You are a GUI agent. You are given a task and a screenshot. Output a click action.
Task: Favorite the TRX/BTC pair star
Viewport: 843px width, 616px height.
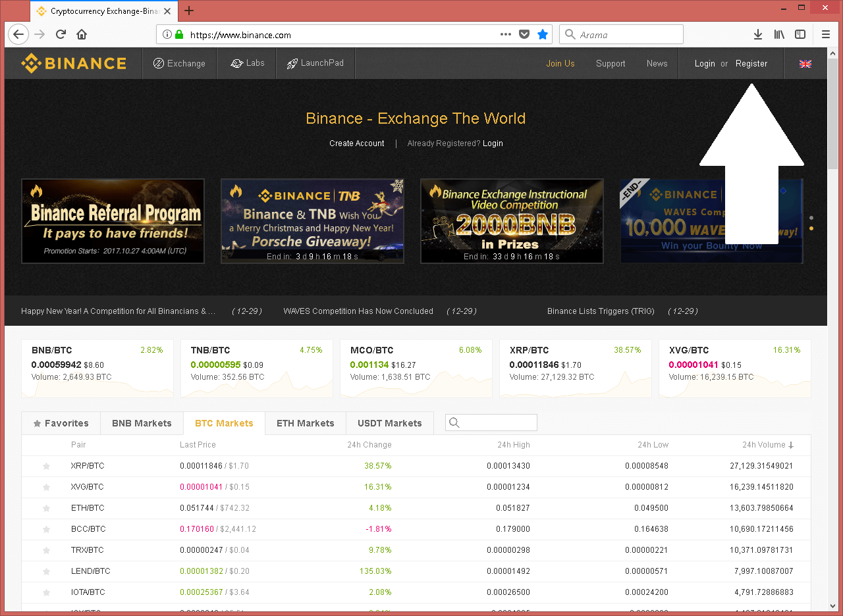[x=46, y=550]
